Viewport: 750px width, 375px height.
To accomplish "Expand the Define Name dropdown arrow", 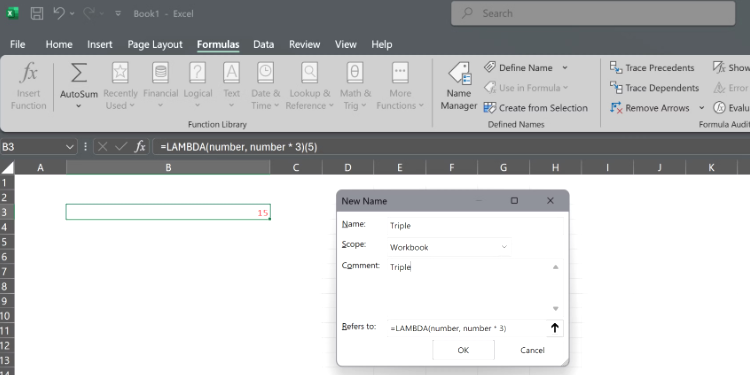I will pos(565,68).
